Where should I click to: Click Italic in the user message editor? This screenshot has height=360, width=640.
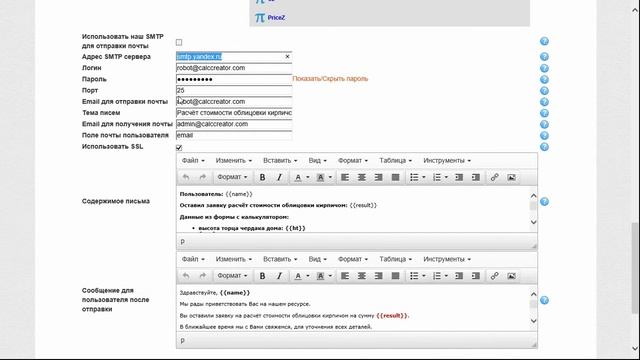(x=280, y=276)
